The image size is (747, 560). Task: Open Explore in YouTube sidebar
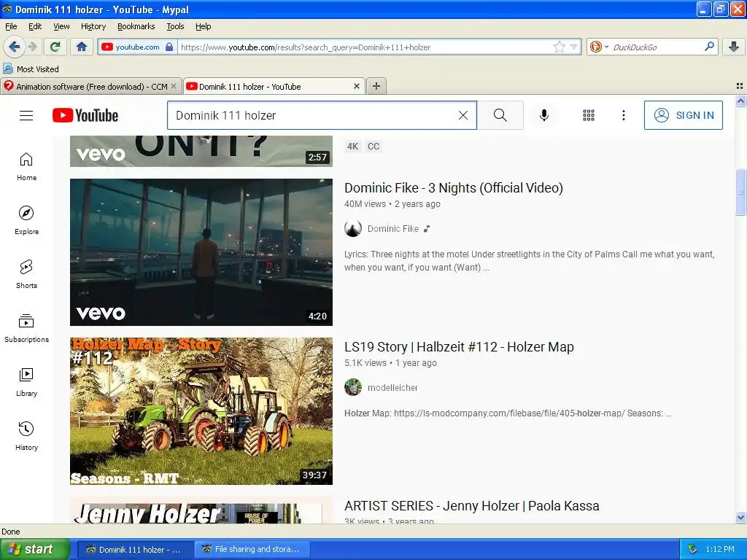click(26, 220)
